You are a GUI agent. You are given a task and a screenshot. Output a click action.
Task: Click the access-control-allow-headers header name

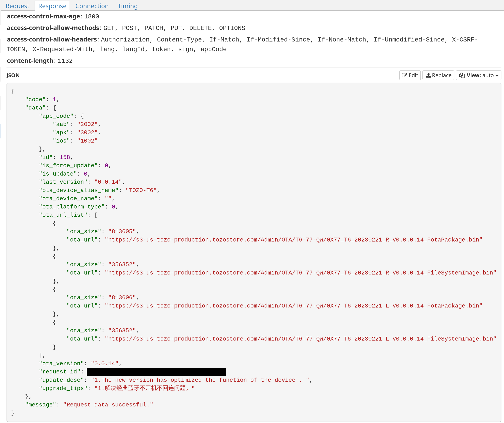pos(52,39)
